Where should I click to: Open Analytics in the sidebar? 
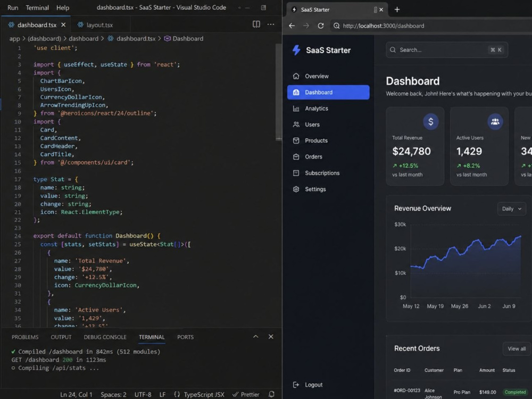pyautogui.click(x=328, y=109)
